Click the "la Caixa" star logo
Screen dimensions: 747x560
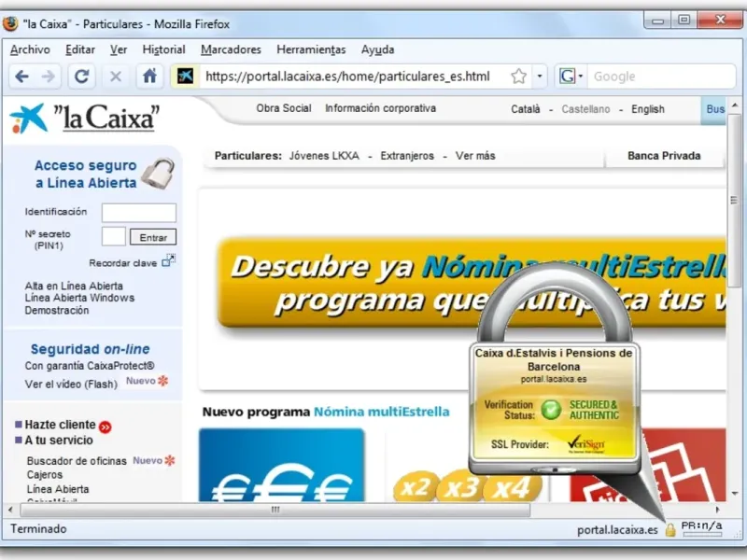tap(29, 119)
